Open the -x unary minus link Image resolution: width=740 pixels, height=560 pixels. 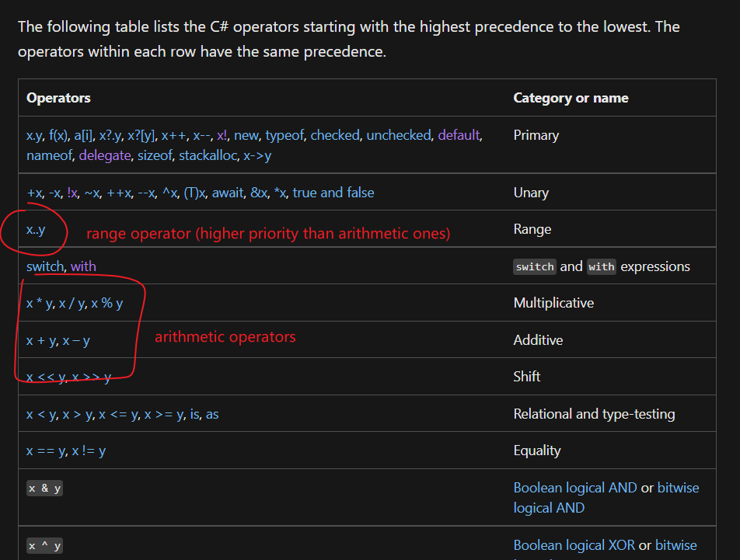pos(54,193)
